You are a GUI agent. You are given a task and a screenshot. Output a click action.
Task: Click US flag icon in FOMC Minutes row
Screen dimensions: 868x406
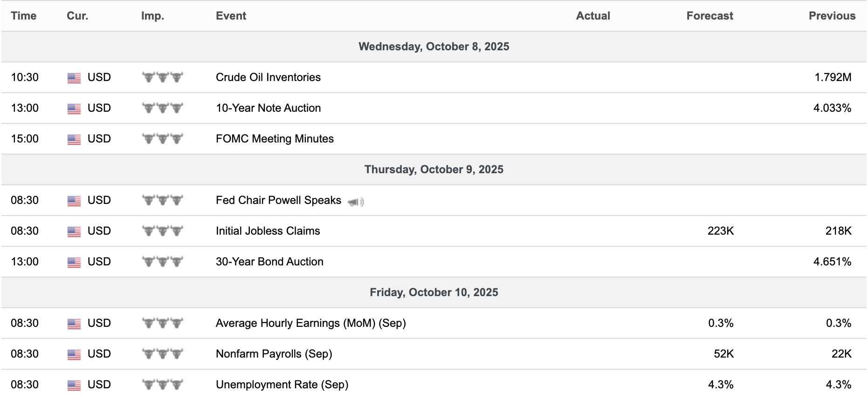pyautogui.click(x=74, y=139)
